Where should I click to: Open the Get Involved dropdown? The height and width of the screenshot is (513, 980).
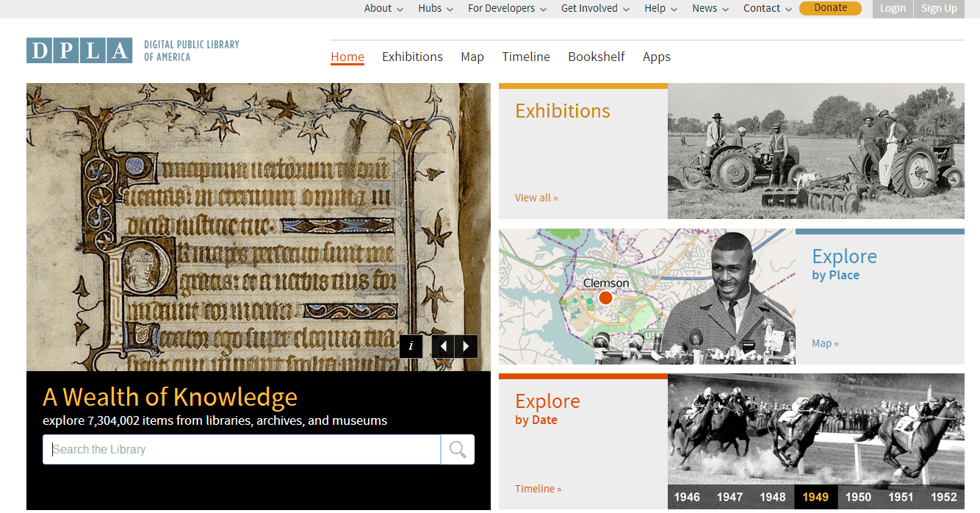(595, 9)
